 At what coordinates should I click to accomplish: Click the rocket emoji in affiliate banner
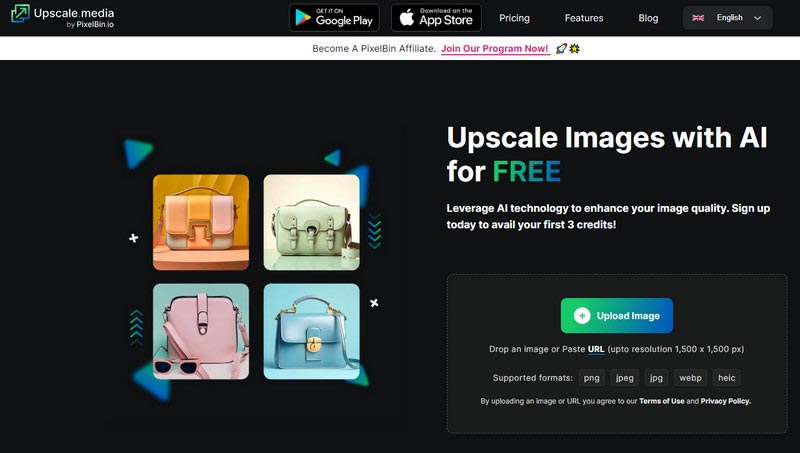coord(563,48)
